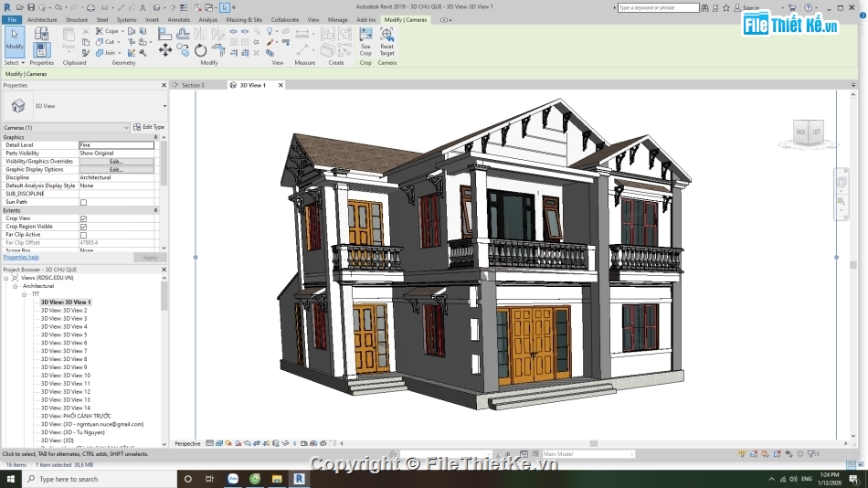Select the Offset tool in Modify panel

click(x=184, y=34)
